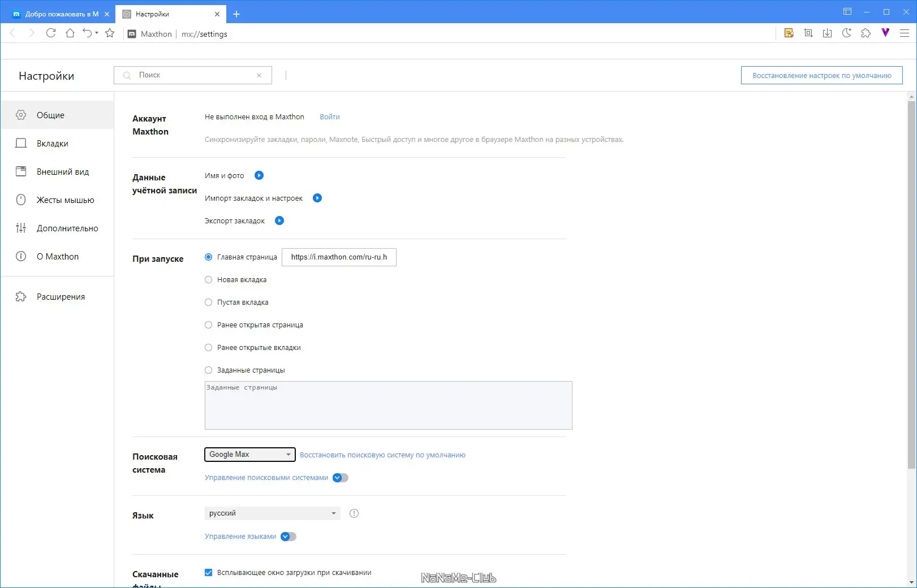This screenshot has width=917, height=588.
Task: Open the home page via house icon
Action: [70, 33]
